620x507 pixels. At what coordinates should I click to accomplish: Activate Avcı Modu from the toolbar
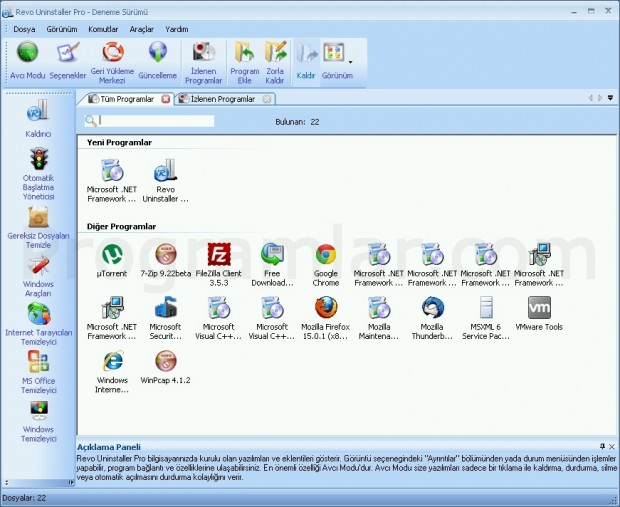27,61
